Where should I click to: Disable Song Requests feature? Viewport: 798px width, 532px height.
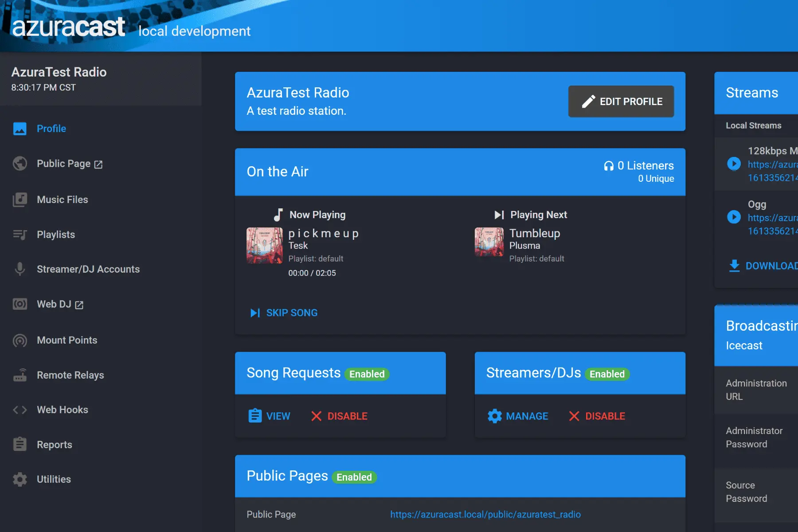coord(340,416)
